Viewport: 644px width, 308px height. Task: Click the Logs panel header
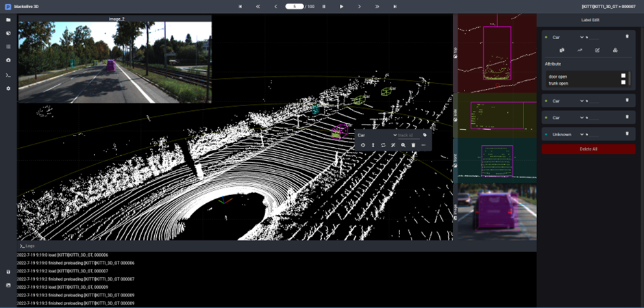(x=27, y=245)
